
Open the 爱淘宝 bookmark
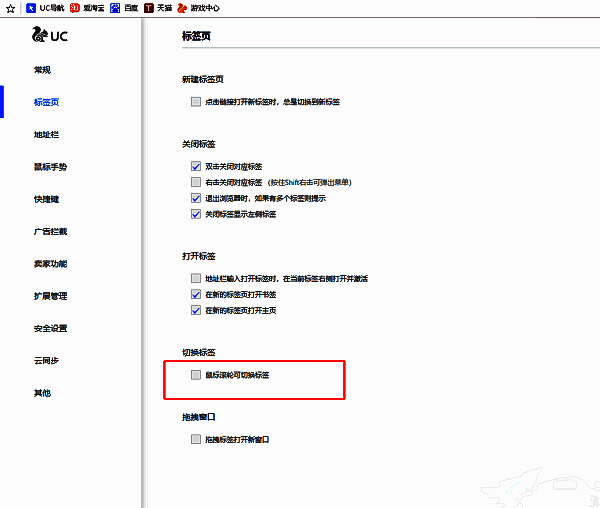87,8
